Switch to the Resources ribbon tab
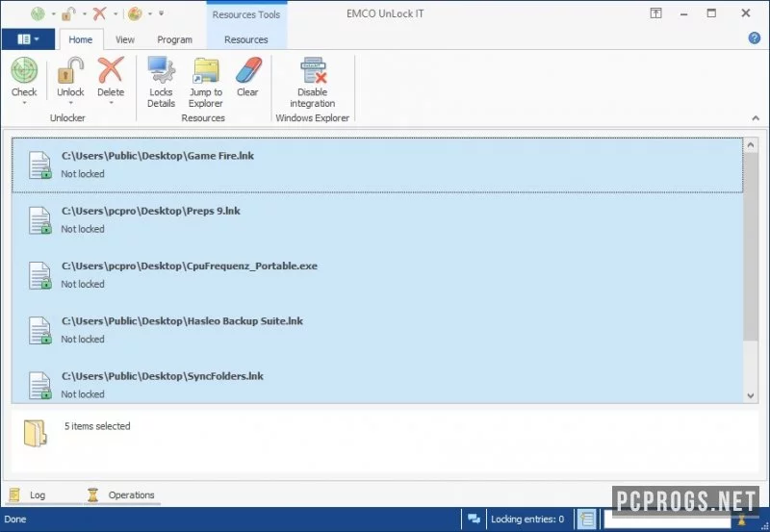The height and width of the screenshot is (532, 770). (x=246, y=39)
